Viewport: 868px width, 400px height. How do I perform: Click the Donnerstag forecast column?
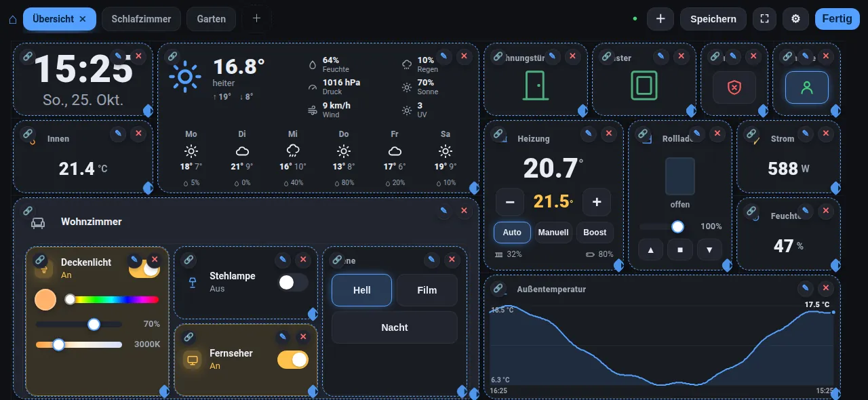point(344,159)
